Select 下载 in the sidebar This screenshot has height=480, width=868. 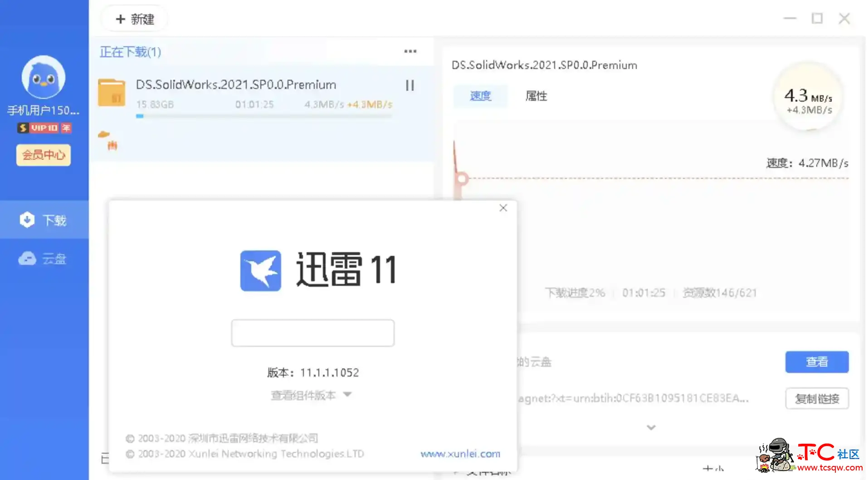click(44, 220)
